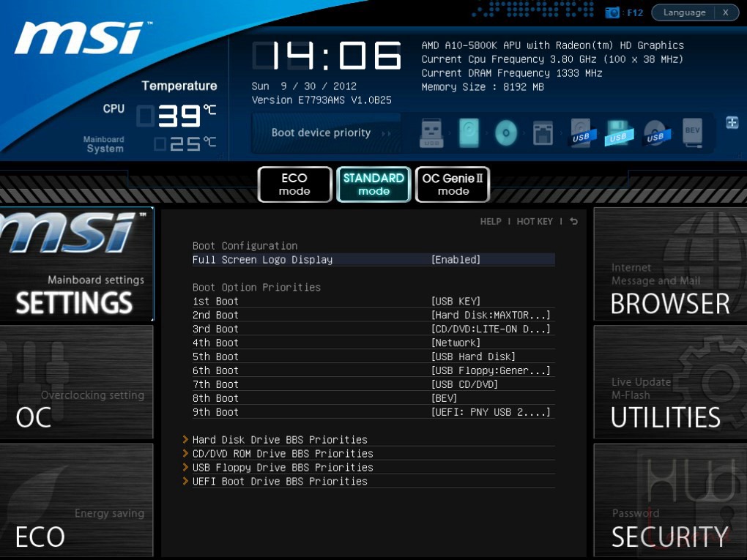Click the Current Cpu Frequency 3.80 GHz text
747x560 pixels.
552,59
